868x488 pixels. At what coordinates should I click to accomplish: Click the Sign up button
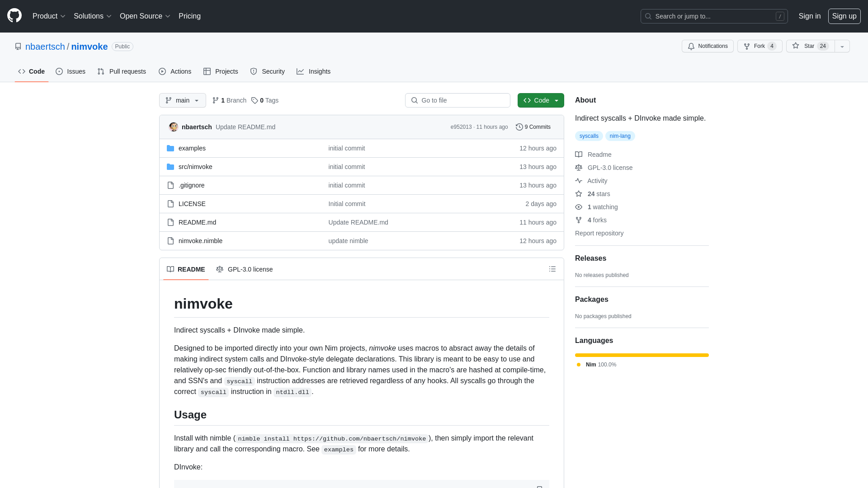(x=844, y=16)
